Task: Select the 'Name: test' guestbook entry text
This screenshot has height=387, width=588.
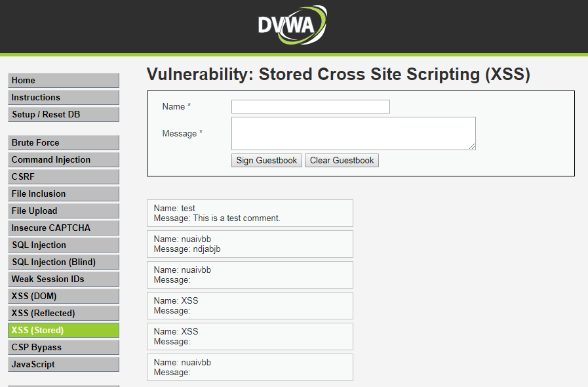Action: [x=174, y=209]
